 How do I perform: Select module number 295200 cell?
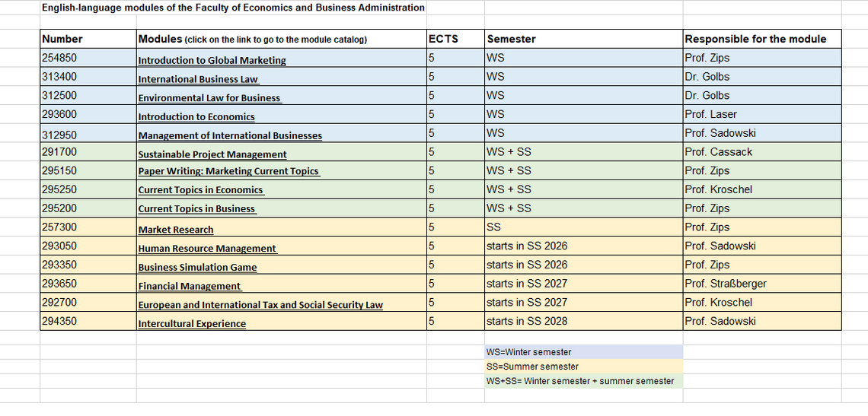point(88,208)
